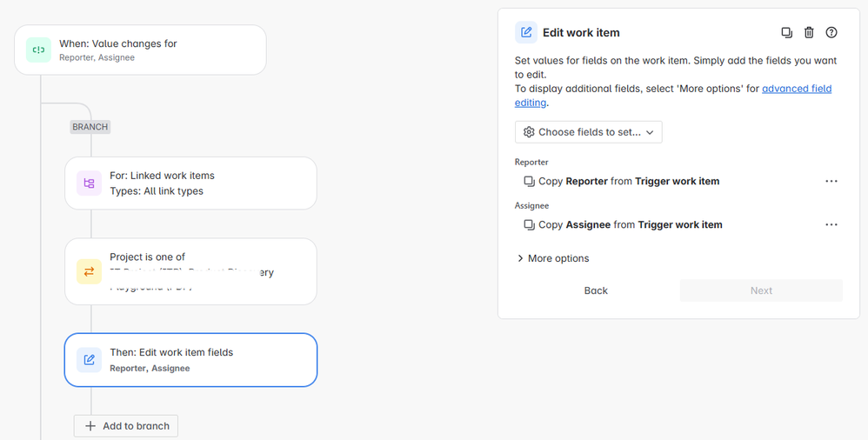Expand More options section
Viewport: 868px width, 440px height.
point(552,258)
